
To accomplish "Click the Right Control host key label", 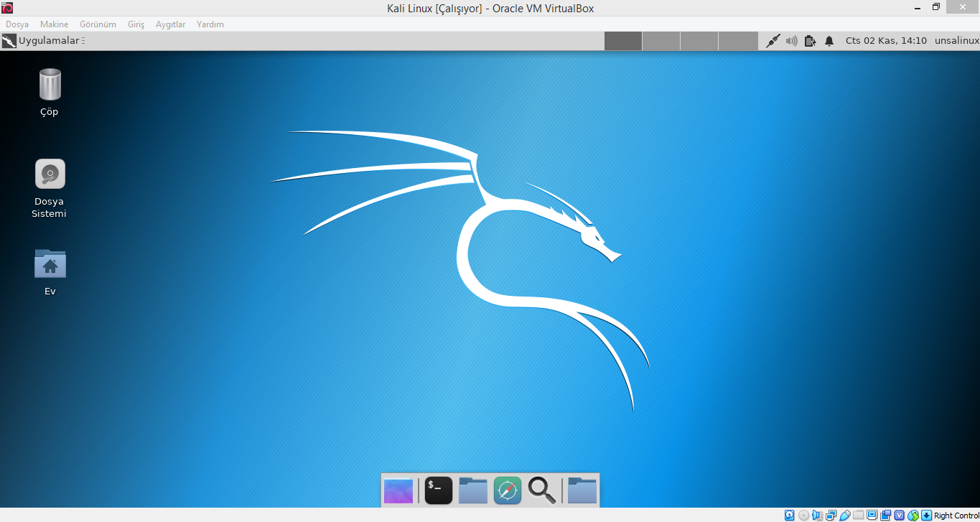I will pyautogui.click(x=956, y=516).
